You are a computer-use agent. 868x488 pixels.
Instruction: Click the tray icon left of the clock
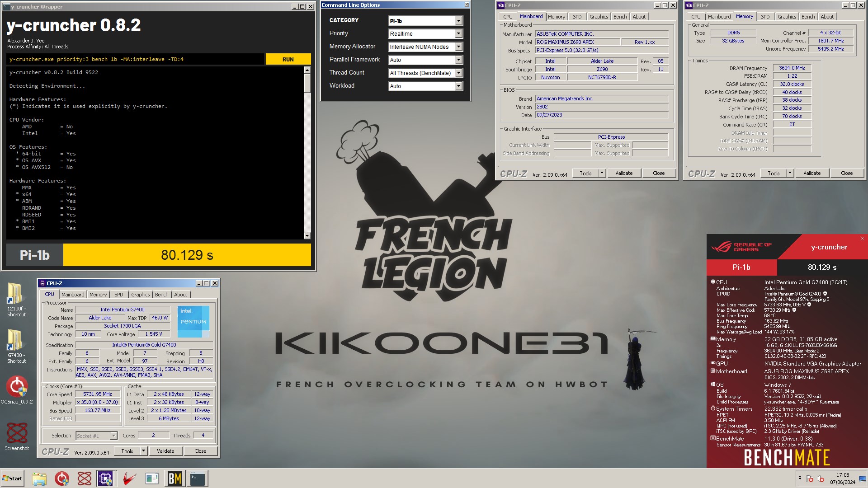tap(821, 479)
